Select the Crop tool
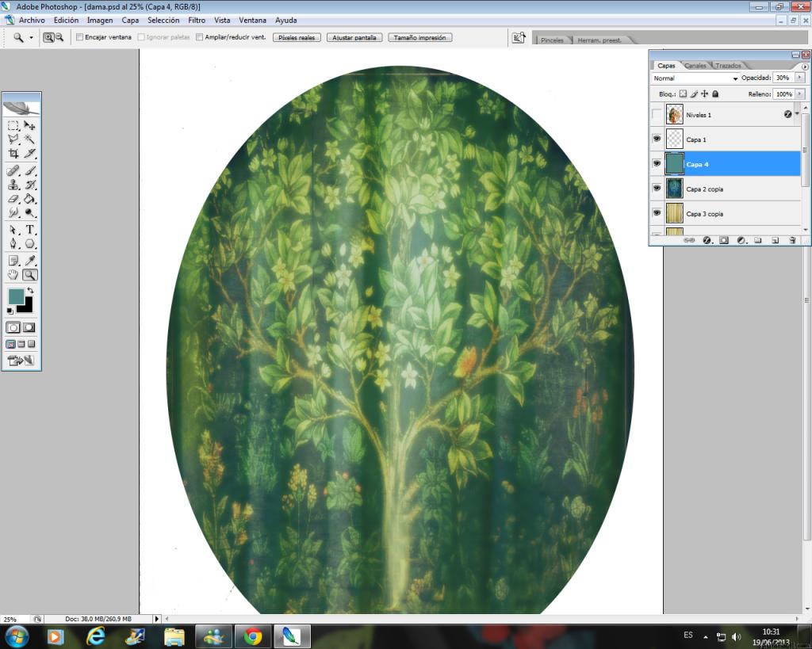 (x=13, y=153)
